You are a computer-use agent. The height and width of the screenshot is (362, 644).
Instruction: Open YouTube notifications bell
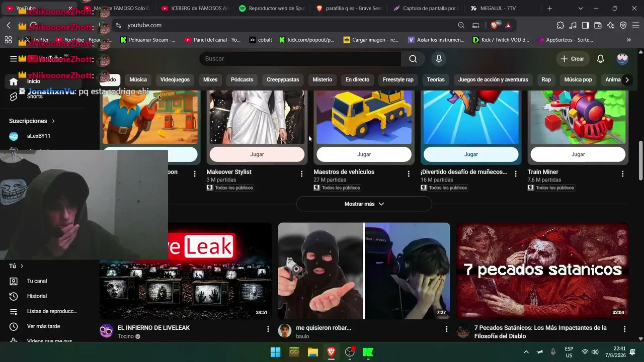point(600,59)
